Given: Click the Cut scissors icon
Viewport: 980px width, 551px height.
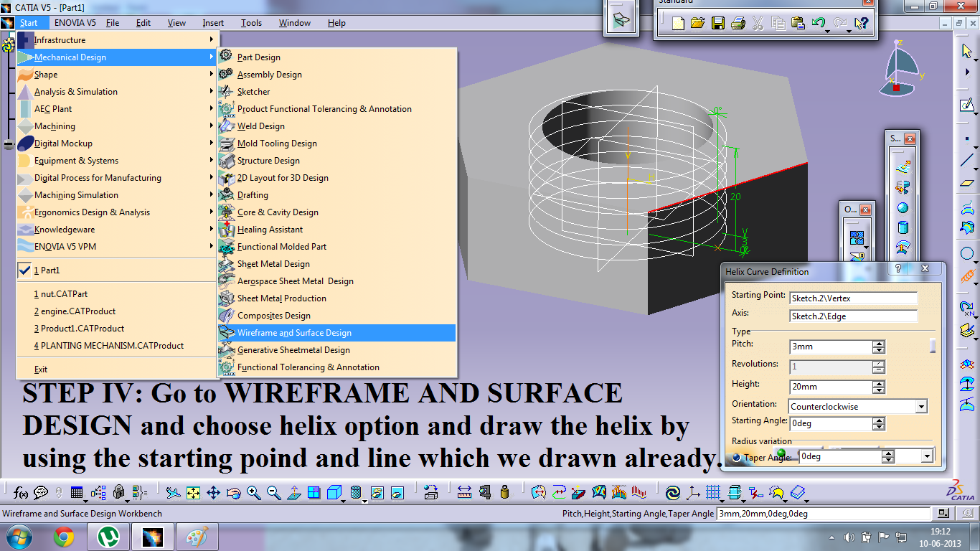Looking at the screenshot, I should (758, 24).
